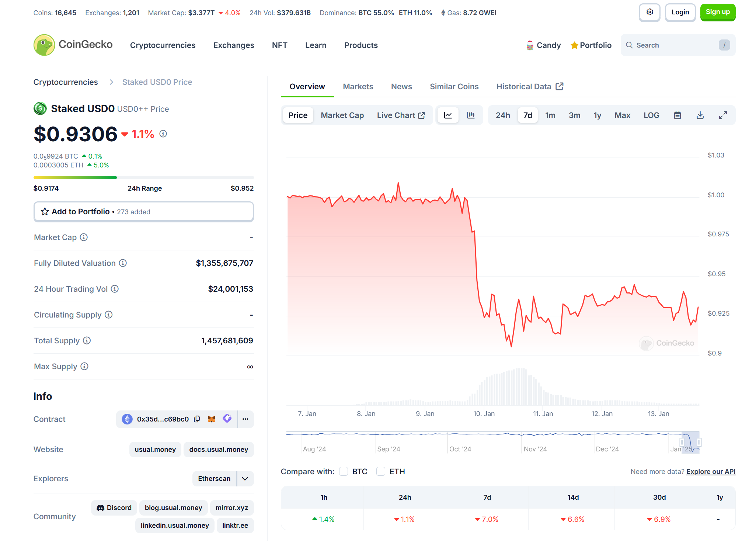This screenshot has height=541, width=756.
Task: Click Add to Portfolio button
Action: tap(143, 211)
